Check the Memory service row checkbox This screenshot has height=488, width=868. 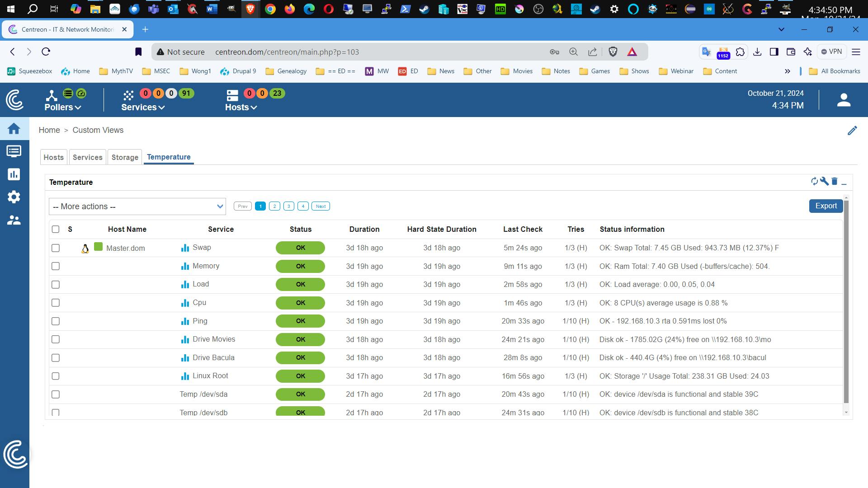56,266
